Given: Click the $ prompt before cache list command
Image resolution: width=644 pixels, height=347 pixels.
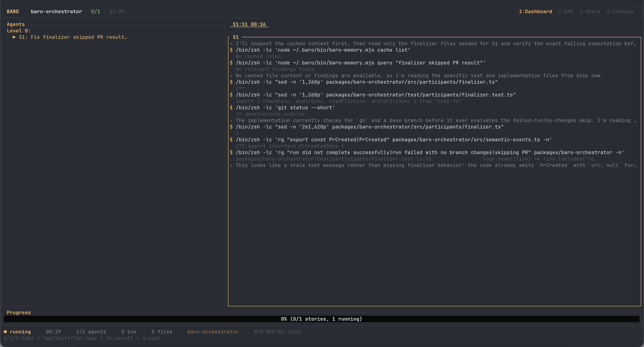Looking at the screenshot, I should (x=231, y=50).
